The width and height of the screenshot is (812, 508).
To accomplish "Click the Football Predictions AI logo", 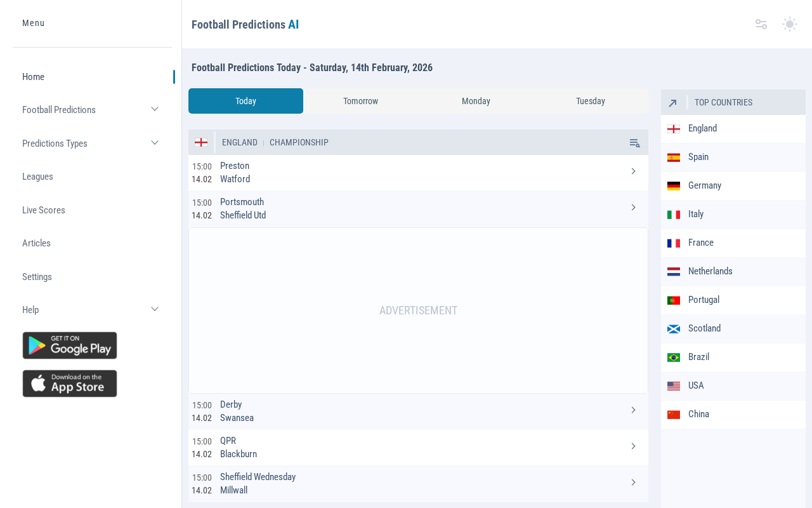I will pyautogui.click(x=245, y=25).
